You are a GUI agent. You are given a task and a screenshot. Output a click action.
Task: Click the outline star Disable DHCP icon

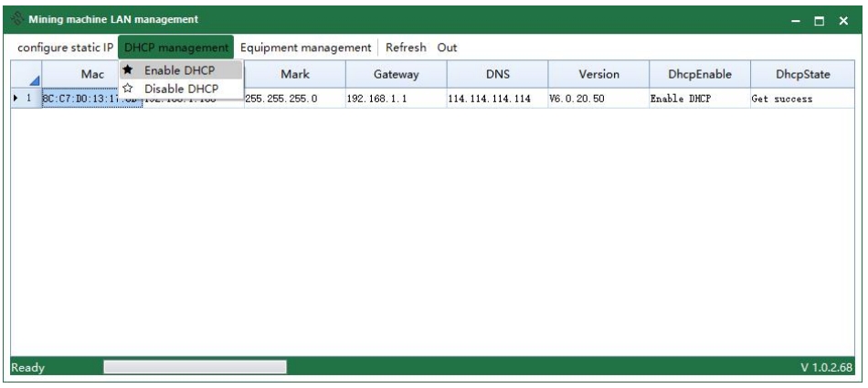[x=128, y=89]
